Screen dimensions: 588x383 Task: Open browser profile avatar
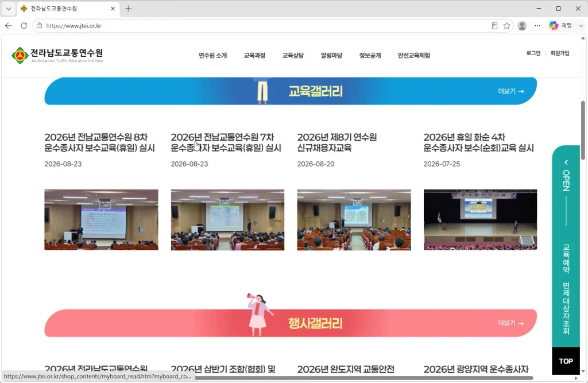[522, 25]
